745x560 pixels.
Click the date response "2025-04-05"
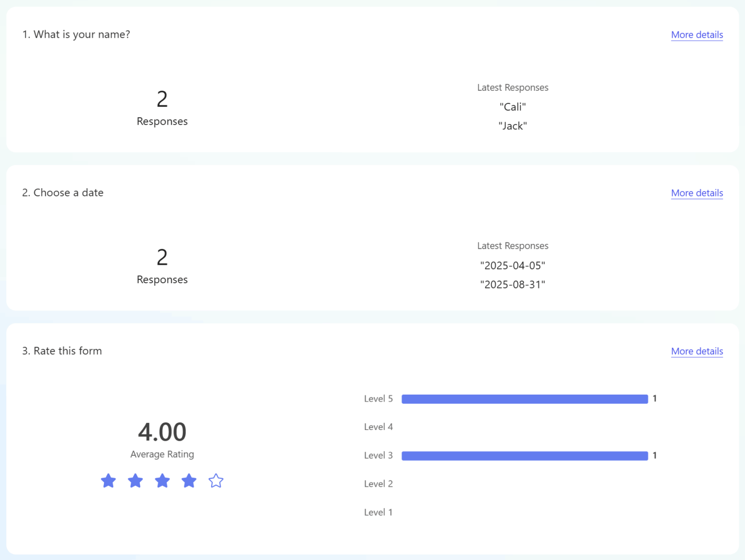coord(513,265)
